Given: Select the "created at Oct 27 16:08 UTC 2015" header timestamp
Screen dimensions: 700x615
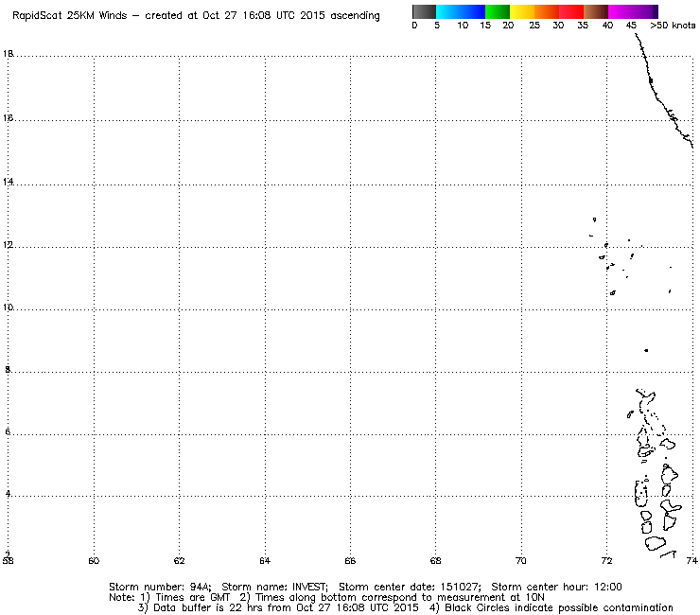Looking at the screenshot, I should 236,16.
